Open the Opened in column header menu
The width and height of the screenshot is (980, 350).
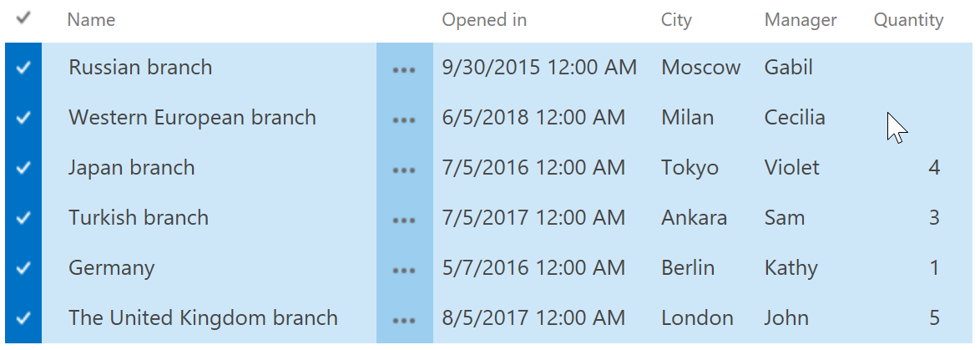(484, 20)
